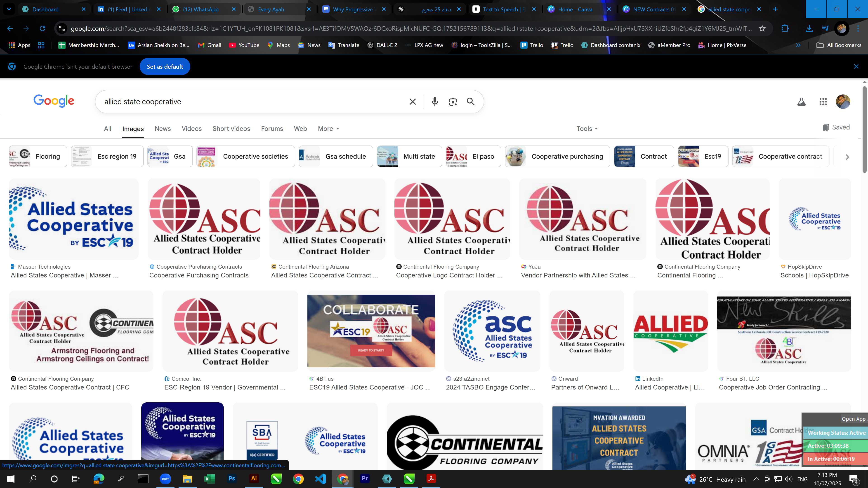
Task: Open Chrome downloads icon
Action: point(809,29)
